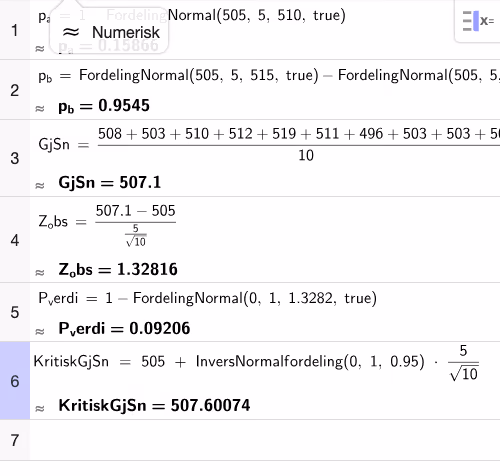Select highlighted row header number 6
Image resolution: width=500 pixels, height=476 pixels.
(x=15, y=381)
